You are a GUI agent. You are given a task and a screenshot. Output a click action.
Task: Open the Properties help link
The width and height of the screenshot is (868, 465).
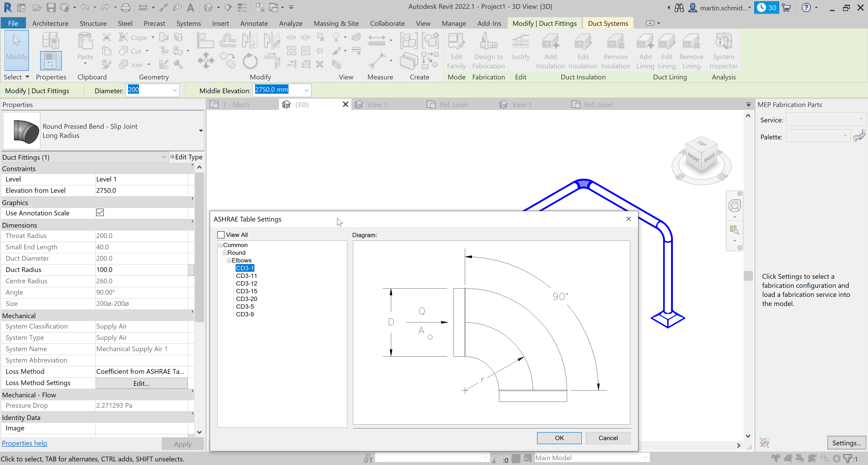click(25, 443)
